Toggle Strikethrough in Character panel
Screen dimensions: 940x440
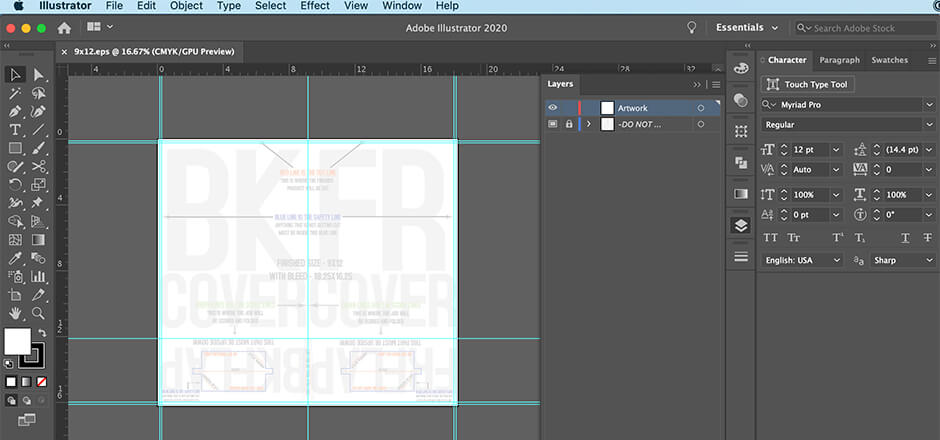pos(927,237)
